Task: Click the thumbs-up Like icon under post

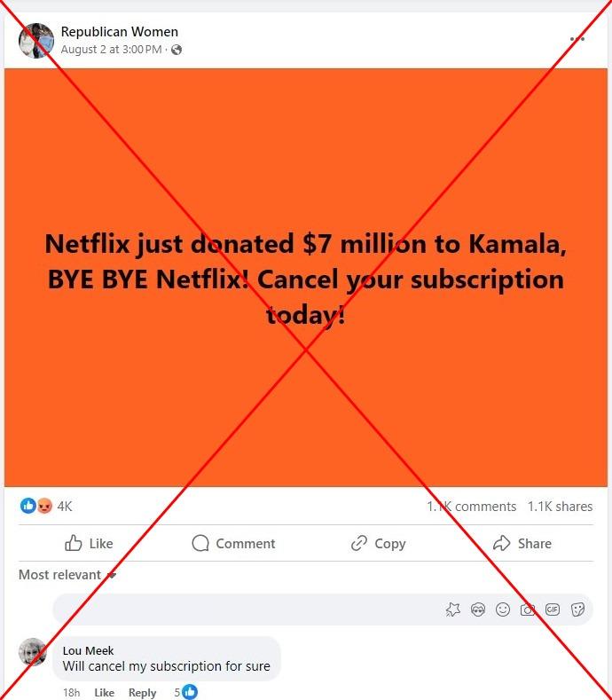Action: click(74, 543)
